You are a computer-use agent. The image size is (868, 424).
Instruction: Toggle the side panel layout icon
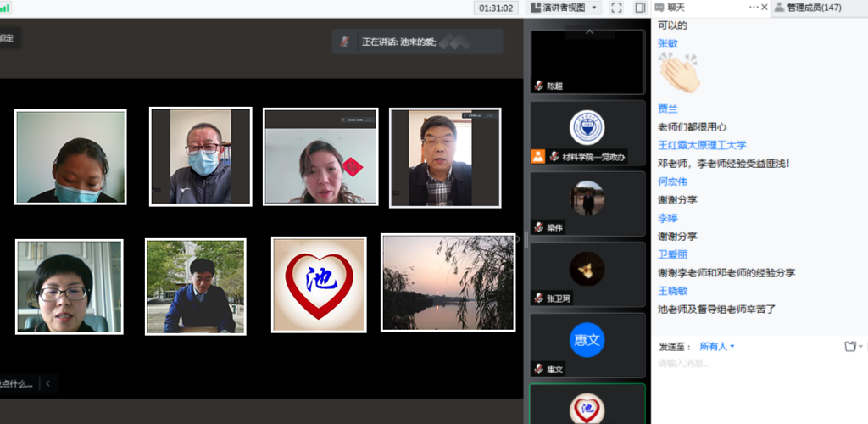coord(640,8)
